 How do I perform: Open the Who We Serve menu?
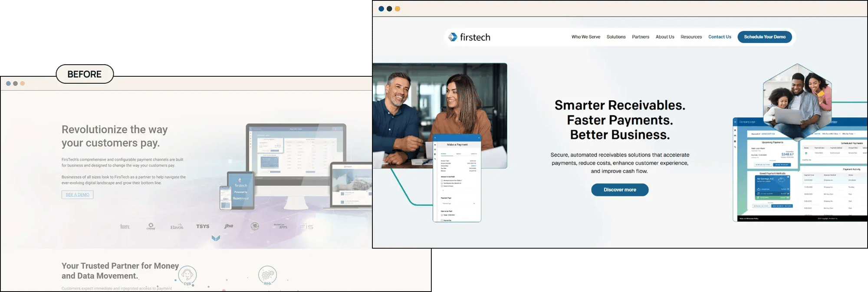click(x=585, y=37)
